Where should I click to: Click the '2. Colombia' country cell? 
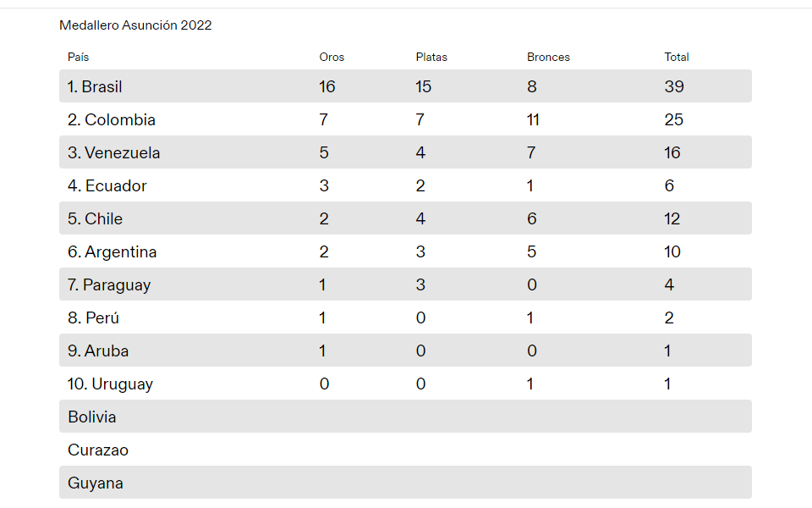(112, 119)
